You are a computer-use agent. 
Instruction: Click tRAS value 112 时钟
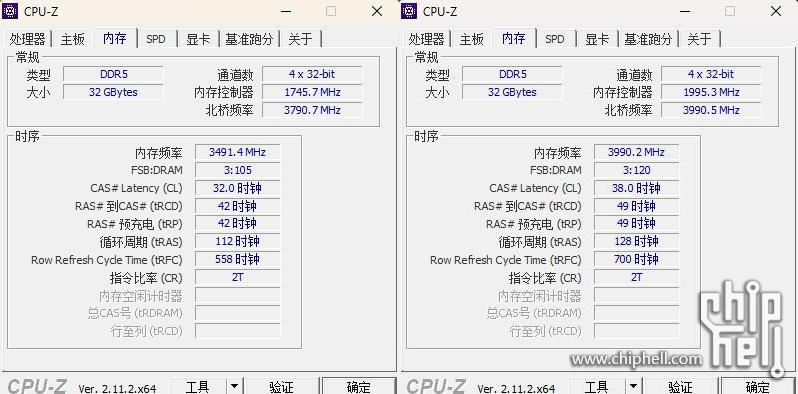238,241
